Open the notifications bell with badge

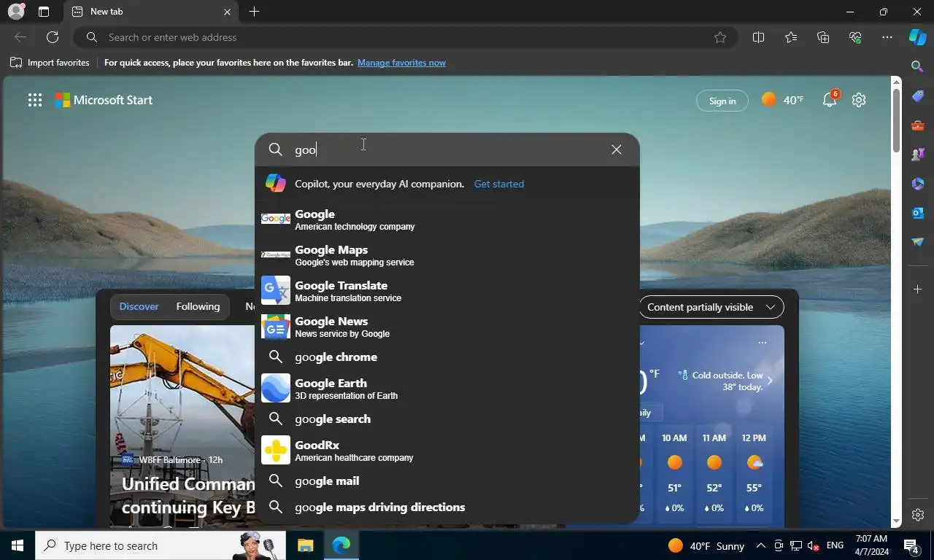click(x=830, y=99)
